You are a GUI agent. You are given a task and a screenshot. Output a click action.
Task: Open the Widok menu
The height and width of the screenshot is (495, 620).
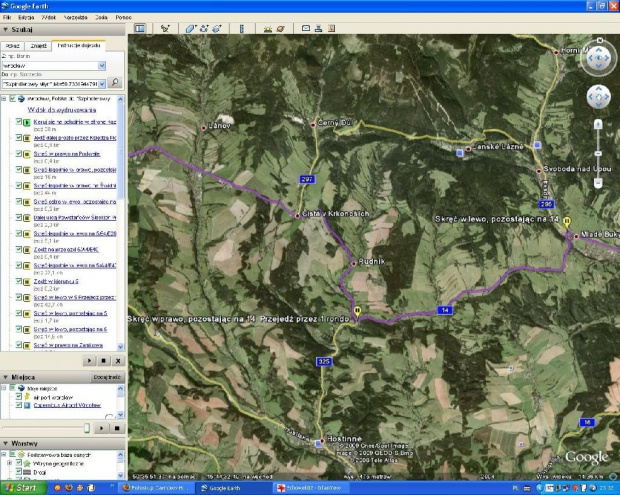click(x=49, y=17)
